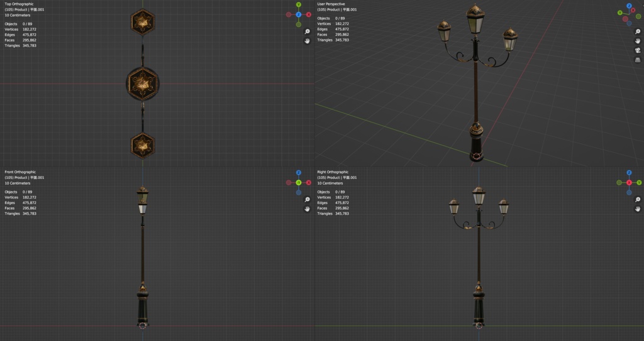Click green Y axis on Right Orthographic gizmo

pyautogui.click(x=639, y=183)
